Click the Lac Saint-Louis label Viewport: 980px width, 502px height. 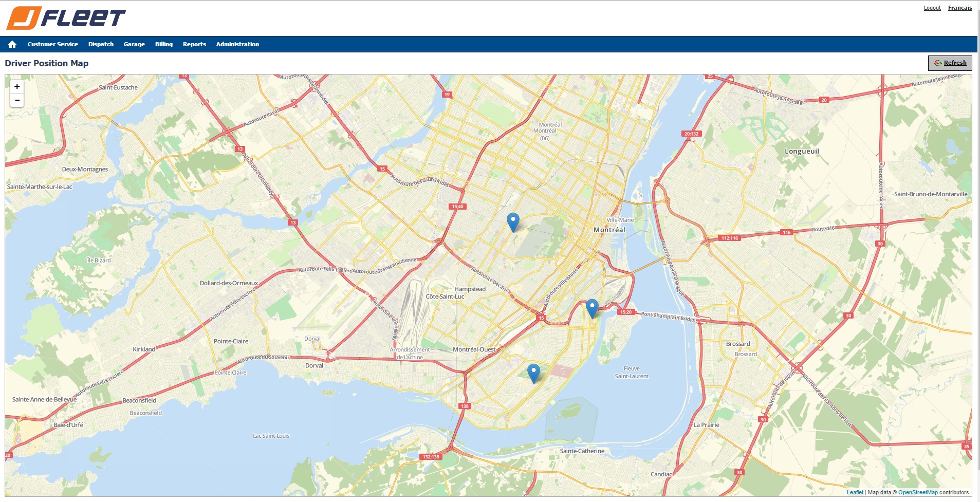pyautogui.click(x=271, y=436)
